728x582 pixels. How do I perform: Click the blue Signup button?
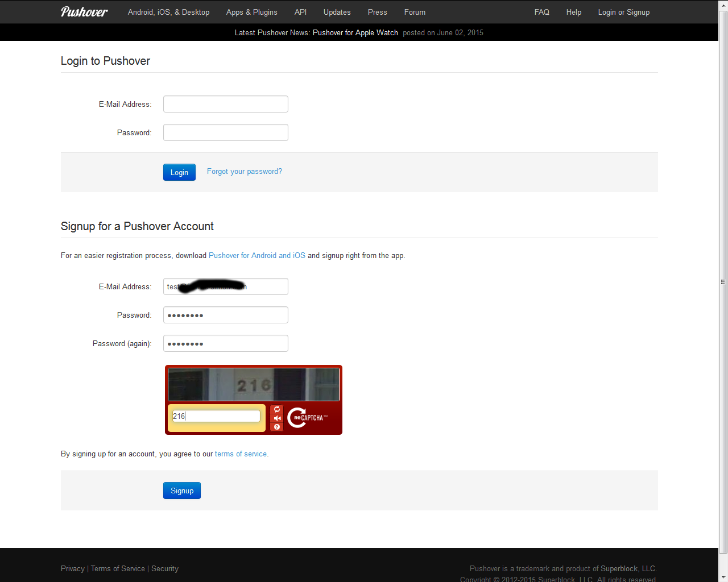click(x=182, y=490)
